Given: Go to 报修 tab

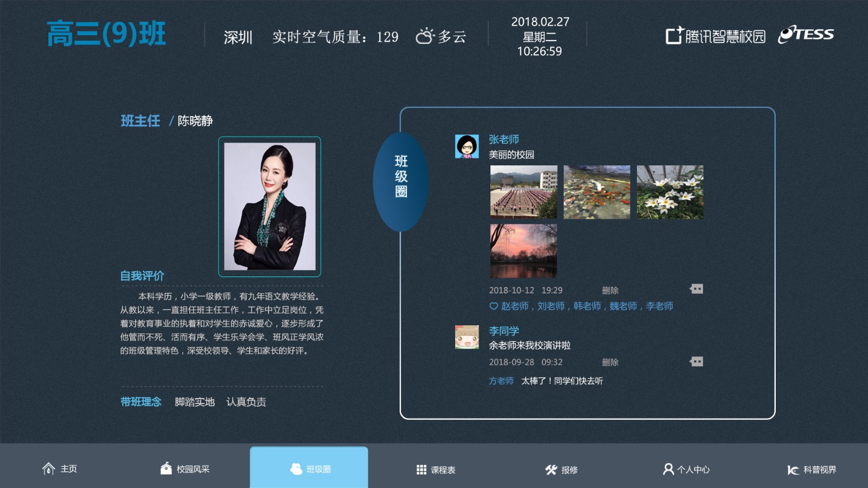Looking at the screenshot, I should point(561,470).
